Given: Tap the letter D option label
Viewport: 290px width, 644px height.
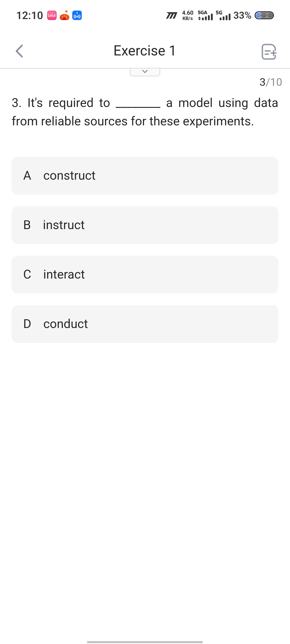Looking at the screenshot, I should click(27, 324).
